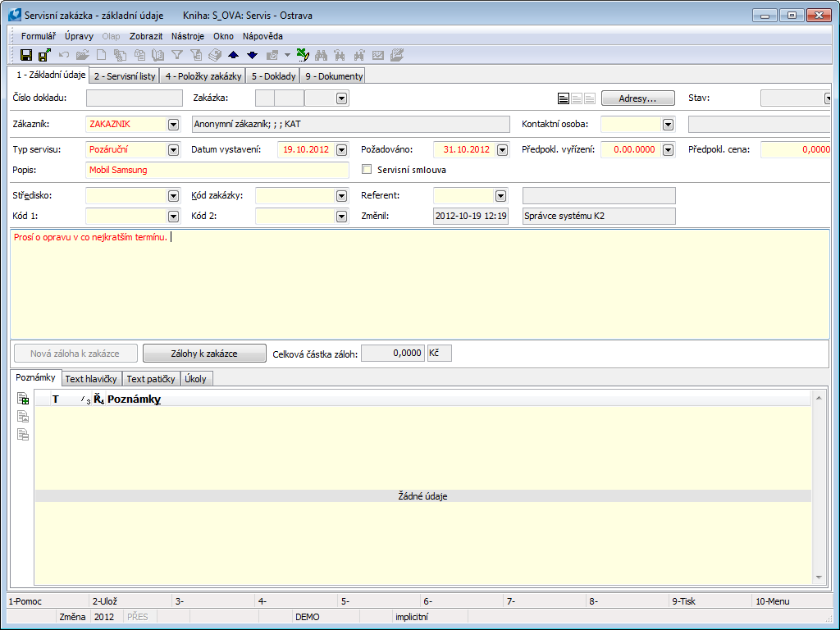The width and height of the screenshot is (840, 630).
Task: Click the app icon in the title bar
Action: click(13, 15)
